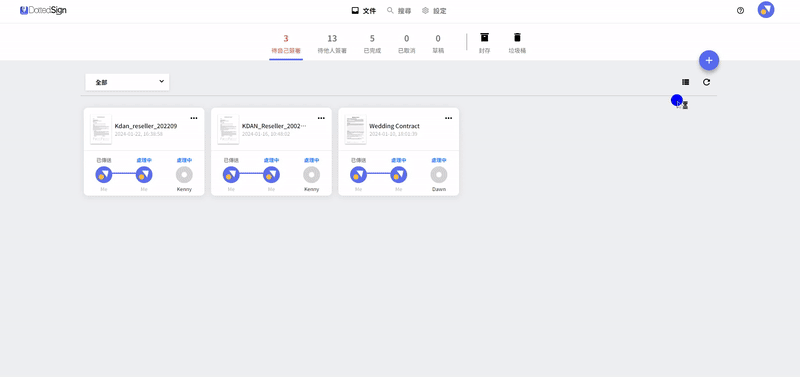The width and height of the screenshot is (800, 377).
Task: Open the 設定 settings menu
Action: (x=434, y=11)
